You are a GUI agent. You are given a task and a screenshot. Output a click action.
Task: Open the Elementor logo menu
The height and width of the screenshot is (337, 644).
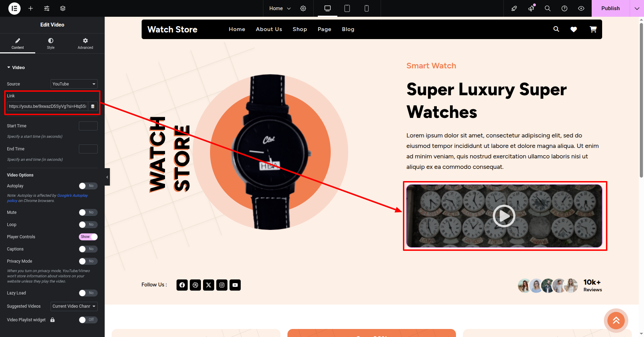[x=14, y=8]
